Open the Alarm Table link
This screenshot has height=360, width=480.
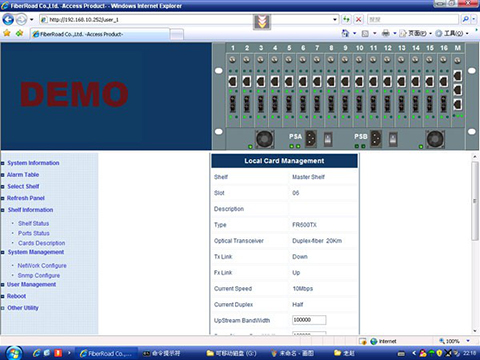pyautogui.click(x=23, y=175)
